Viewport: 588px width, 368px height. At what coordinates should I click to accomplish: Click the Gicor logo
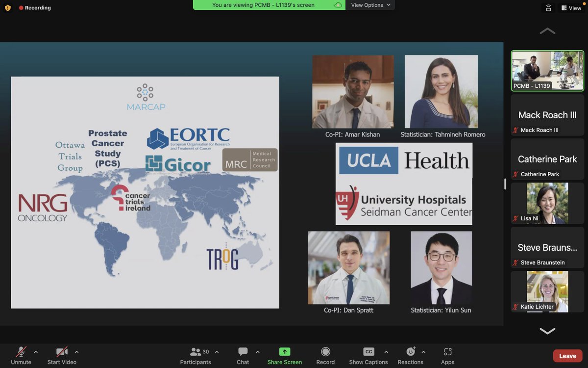pyautogui.click(x=178, y=164)
